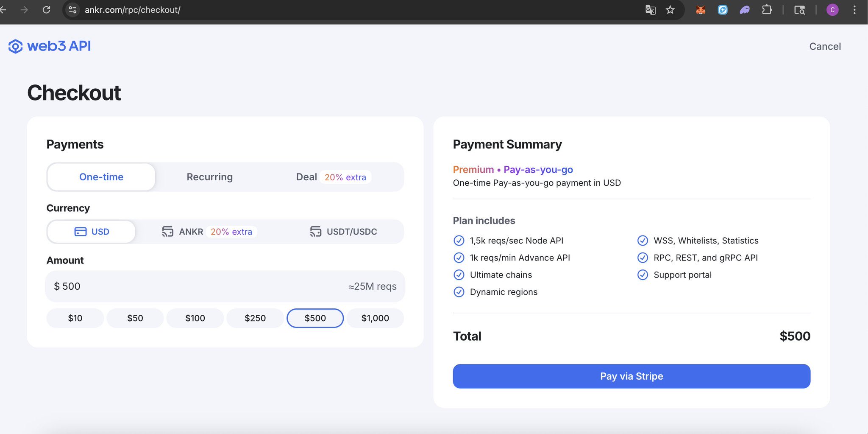Open the browser extensions puzzle icon
Screen dimensions: 868x434
[767, 10]
